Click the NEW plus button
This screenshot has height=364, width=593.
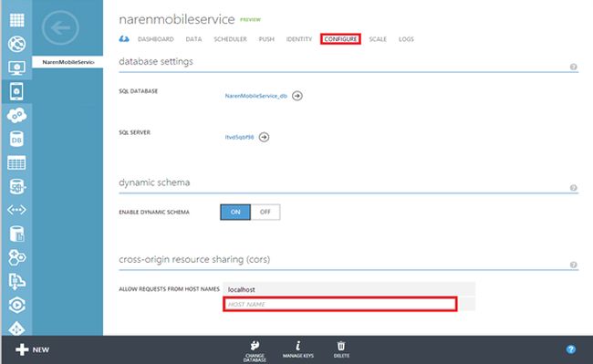click(x=33, y=349)
